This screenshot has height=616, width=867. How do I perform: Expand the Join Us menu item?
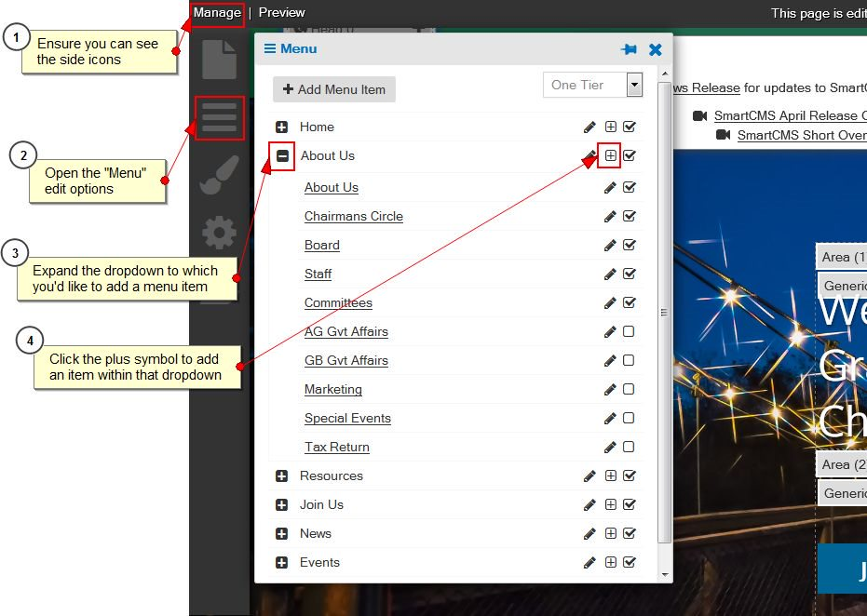[282, 505]
